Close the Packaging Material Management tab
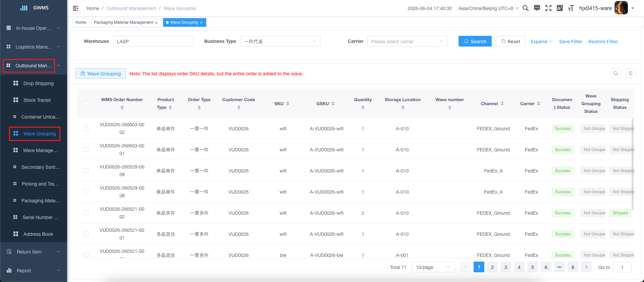Image resolution: width=644 pixels, height=282 pixels. click(156, 23)
